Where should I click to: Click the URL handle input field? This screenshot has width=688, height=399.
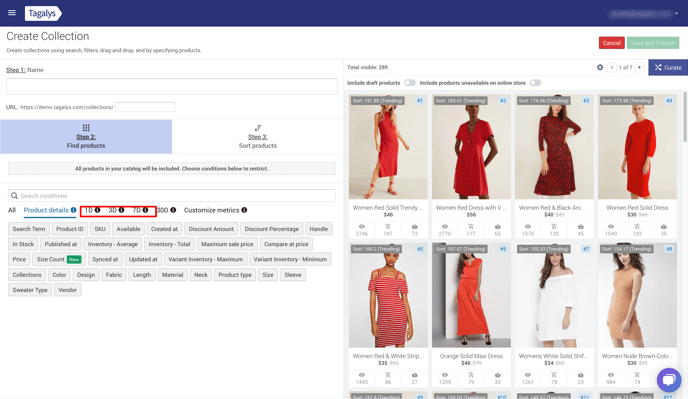tap(145, 107)
